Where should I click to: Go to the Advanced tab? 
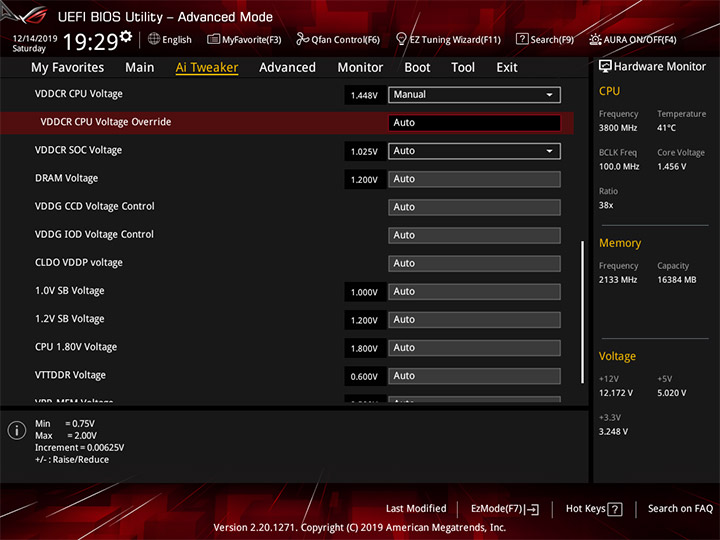coord(287,68)
